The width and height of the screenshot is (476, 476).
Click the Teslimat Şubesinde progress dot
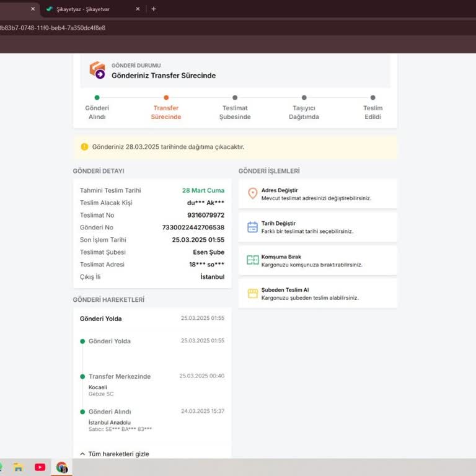point(235,97)
